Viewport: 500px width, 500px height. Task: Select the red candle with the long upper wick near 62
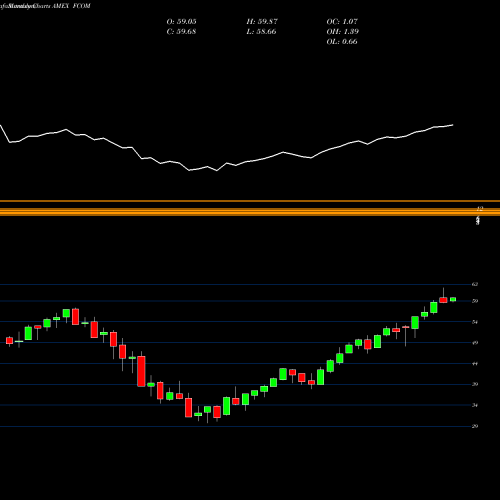click(443, 300)
